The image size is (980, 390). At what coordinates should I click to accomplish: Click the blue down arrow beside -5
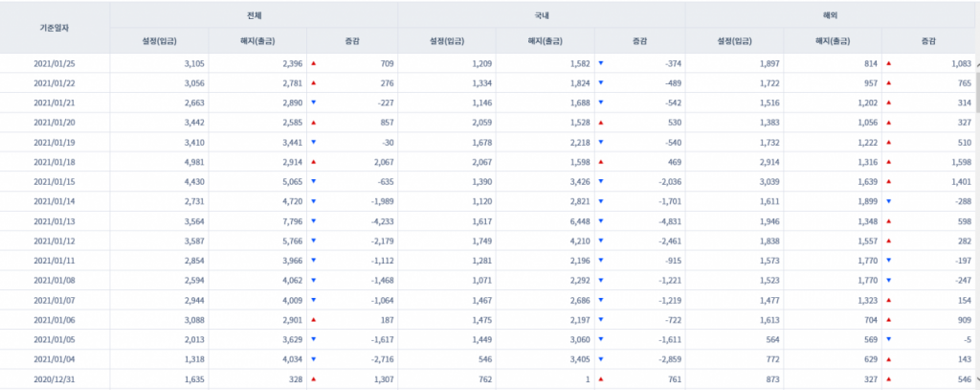point(888,341)
